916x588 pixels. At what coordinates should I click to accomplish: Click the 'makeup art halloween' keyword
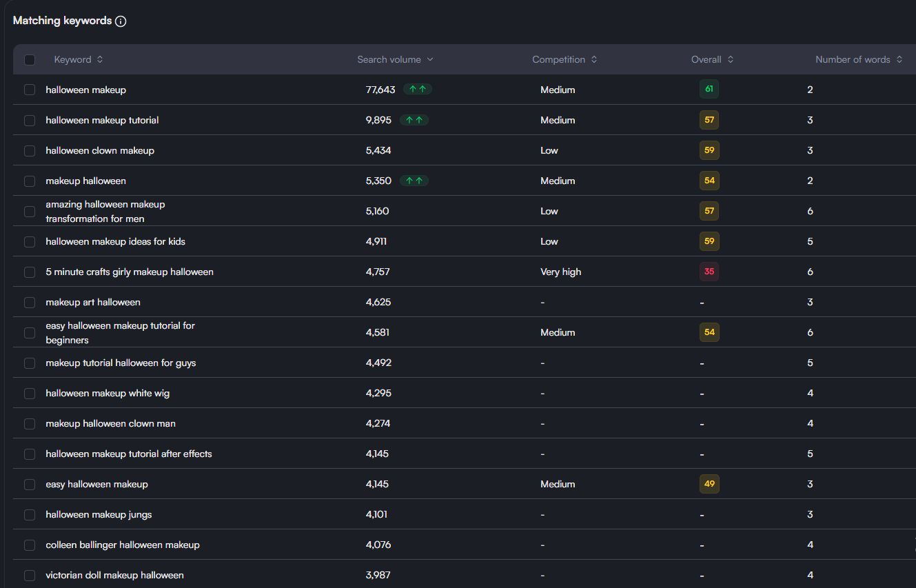click(x=93, y=303)
